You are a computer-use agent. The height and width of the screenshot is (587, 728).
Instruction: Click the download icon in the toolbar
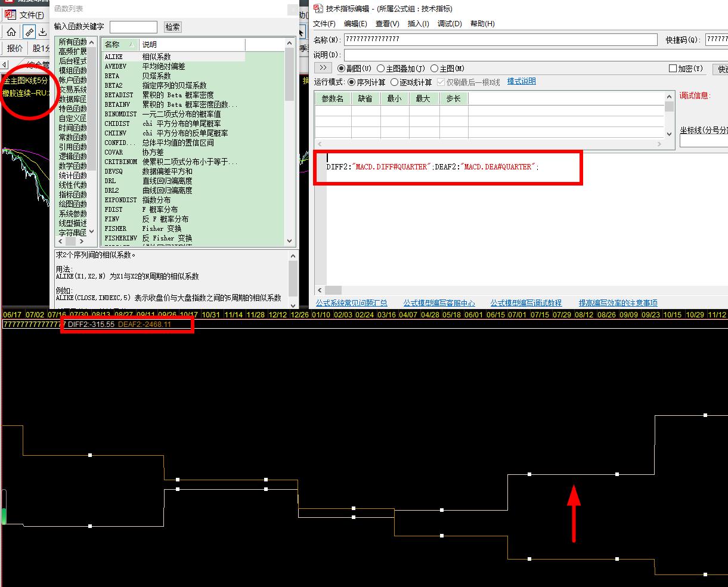pos(43,32)
